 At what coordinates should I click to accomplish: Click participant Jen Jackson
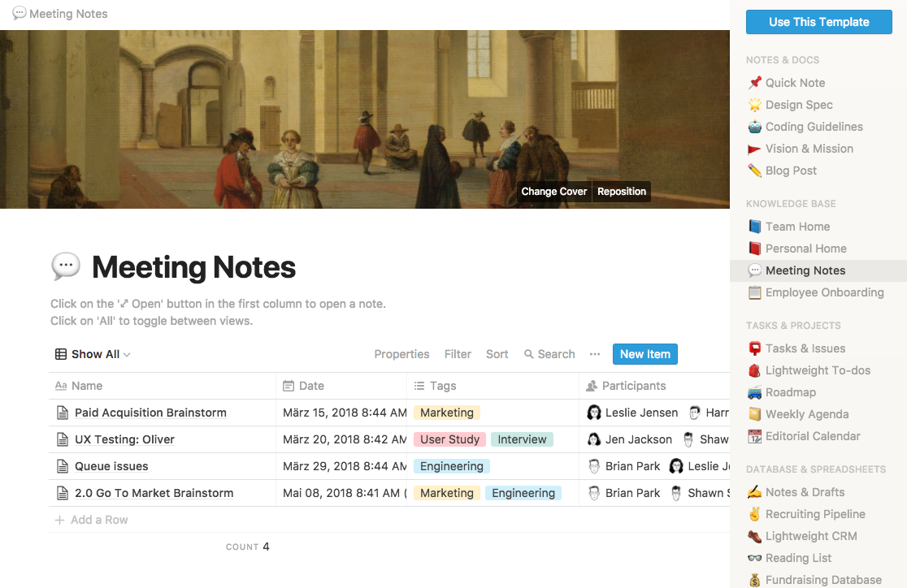tap(630, 439)
